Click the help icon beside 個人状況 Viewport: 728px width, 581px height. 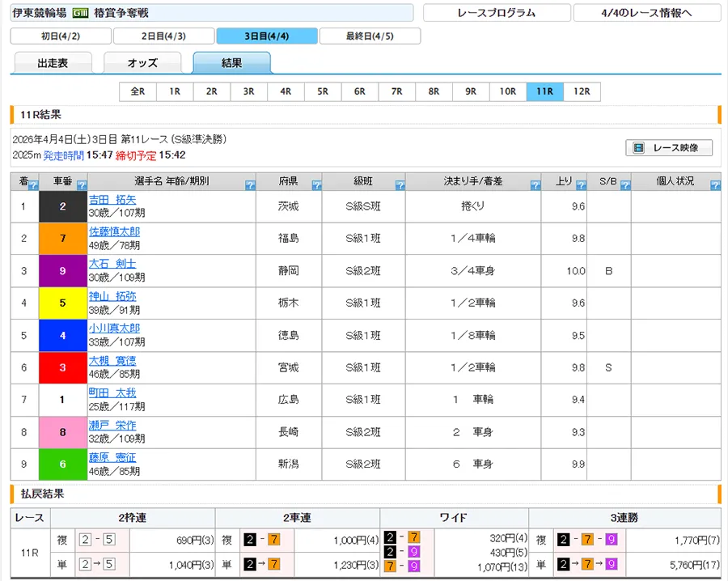(714, 185)
